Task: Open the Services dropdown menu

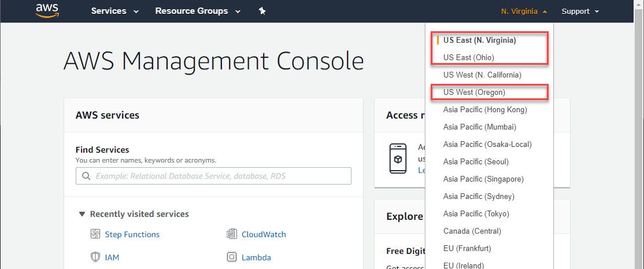Action: coord(114,12)
